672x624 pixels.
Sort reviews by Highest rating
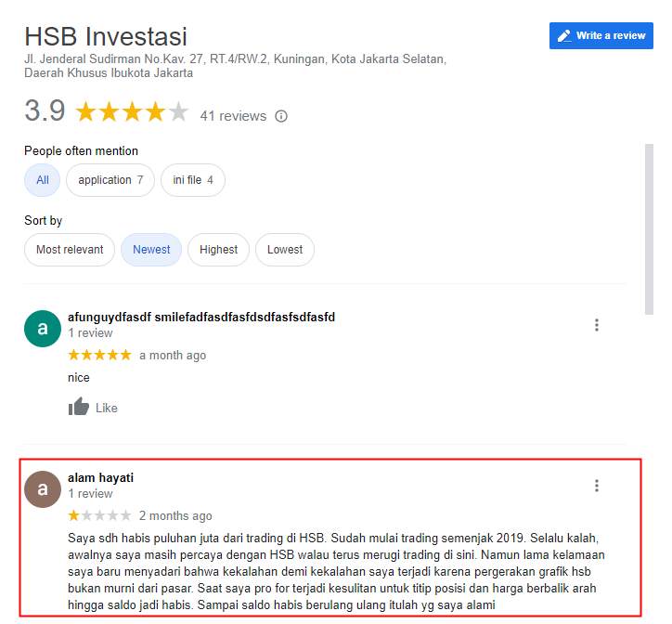click(x=218, y=250)
